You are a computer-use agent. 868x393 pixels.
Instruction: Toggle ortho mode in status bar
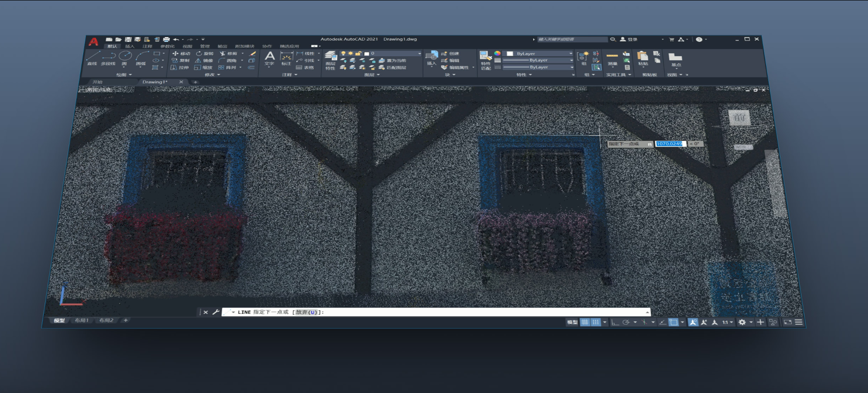pyautogui.click(x=615, y=322)
